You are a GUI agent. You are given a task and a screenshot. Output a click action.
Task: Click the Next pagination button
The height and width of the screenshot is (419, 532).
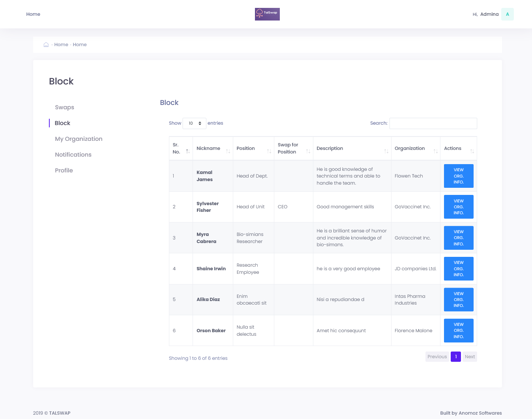click(470, 357)
